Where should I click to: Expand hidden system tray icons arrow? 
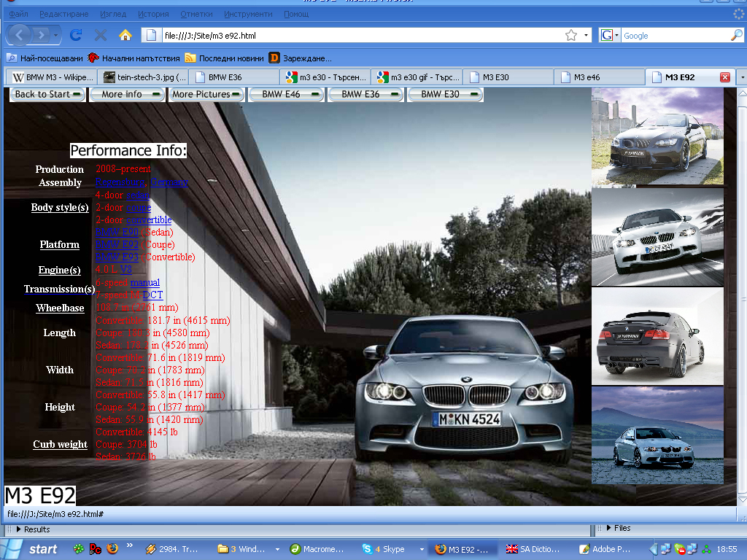[x=653, y=550]
